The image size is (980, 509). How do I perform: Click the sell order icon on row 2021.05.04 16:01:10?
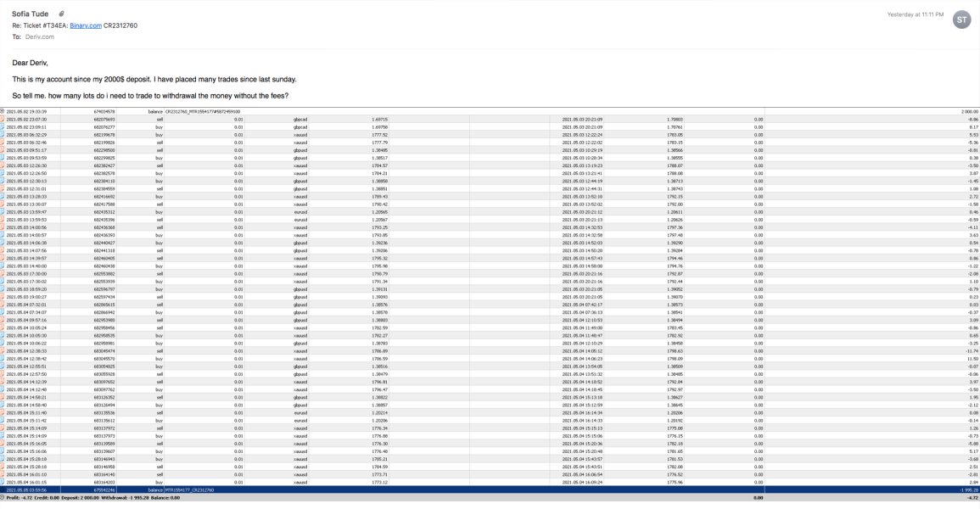point(3,475)
